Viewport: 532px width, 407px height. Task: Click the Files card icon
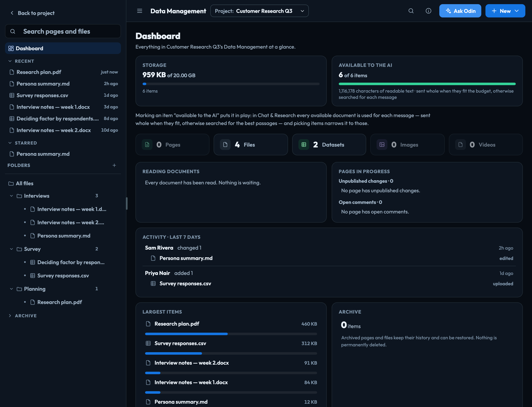(225, 145)
